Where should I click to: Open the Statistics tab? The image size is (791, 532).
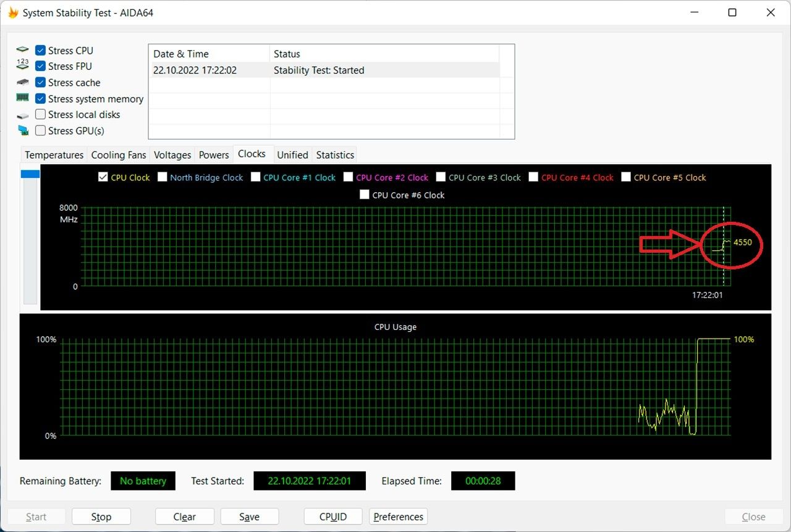pyautogui.click(x=335, y=154)
